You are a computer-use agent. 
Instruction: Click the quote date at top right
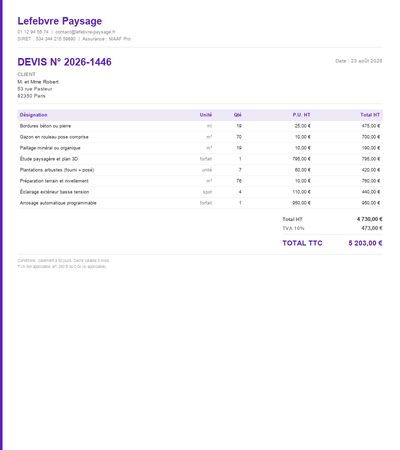click(359, 61)
